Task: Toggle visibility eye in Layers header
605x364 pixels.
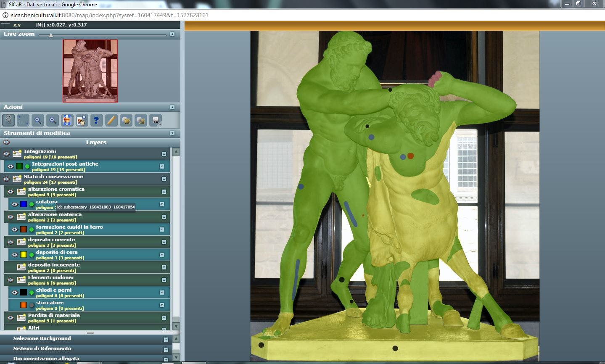Action: 6,142
